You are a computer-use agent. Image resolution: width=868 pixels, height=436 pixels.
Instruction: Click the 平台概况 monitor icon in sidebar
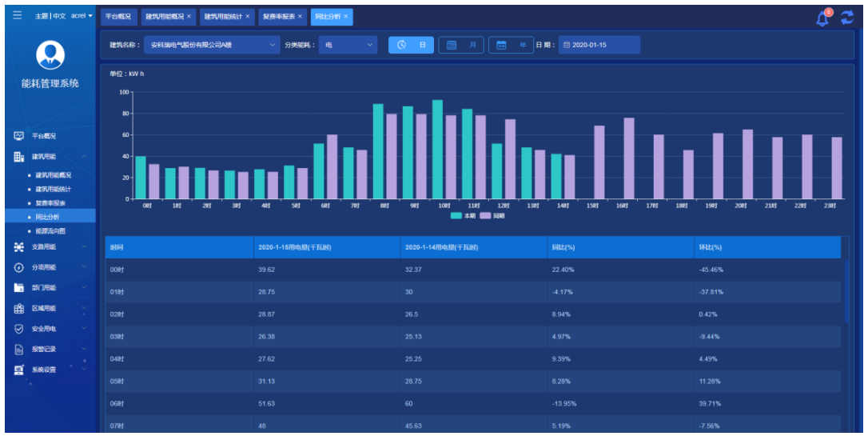tap(19, 136)
